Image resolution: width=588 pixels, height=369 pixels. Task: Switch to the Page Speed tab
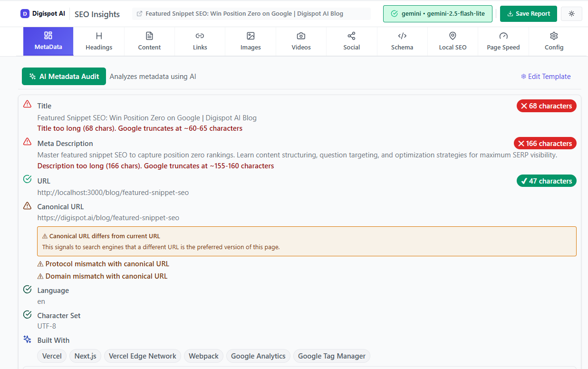tap(503, 41)
